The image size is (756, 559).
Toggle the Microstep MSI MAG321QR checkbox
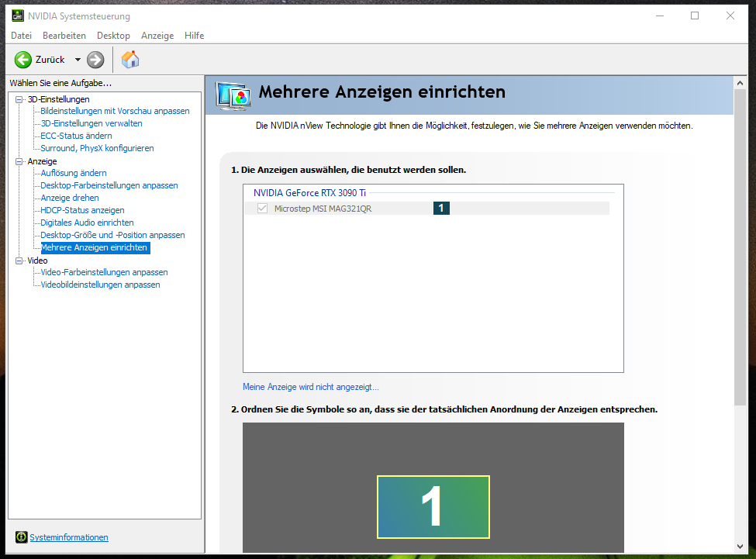coord(262,209)
